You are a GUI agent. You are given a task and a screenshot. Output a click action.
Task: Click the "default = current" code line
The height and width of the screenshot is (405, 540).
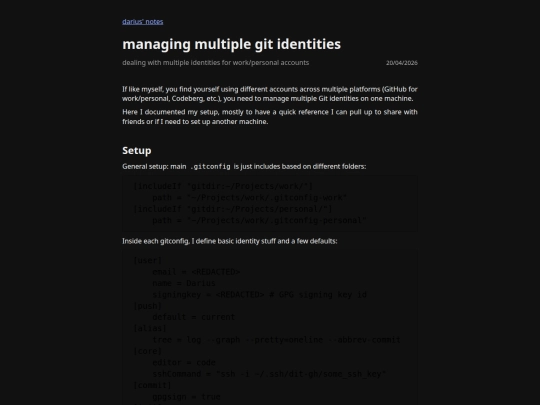coord(194,317)
